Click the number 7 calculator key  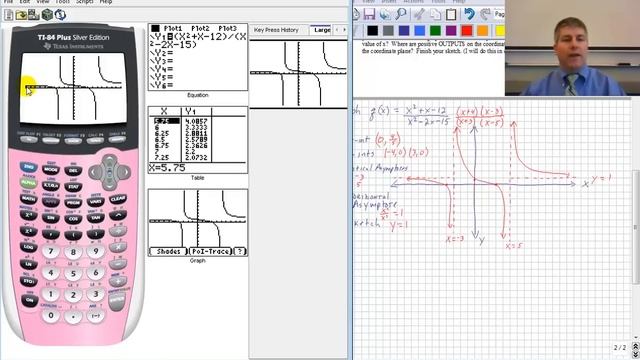pos(51,251)
